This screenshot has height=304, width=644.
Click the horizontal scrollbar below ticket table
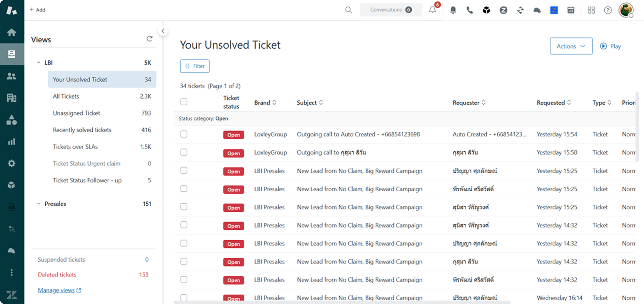click(x=342, y=302)
